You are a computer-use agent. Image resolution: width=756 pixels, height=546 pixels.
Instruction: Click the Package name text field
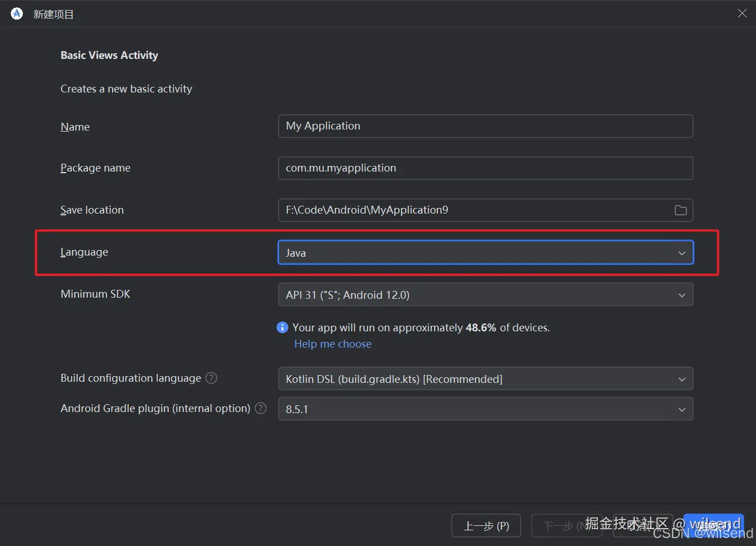(485, 168)
